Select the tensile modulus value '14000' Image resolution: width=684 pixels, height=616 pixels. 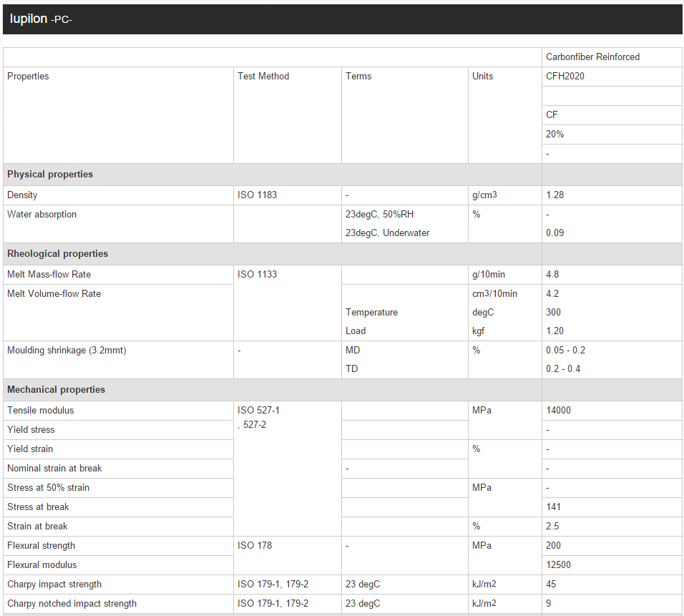(558, 411)
